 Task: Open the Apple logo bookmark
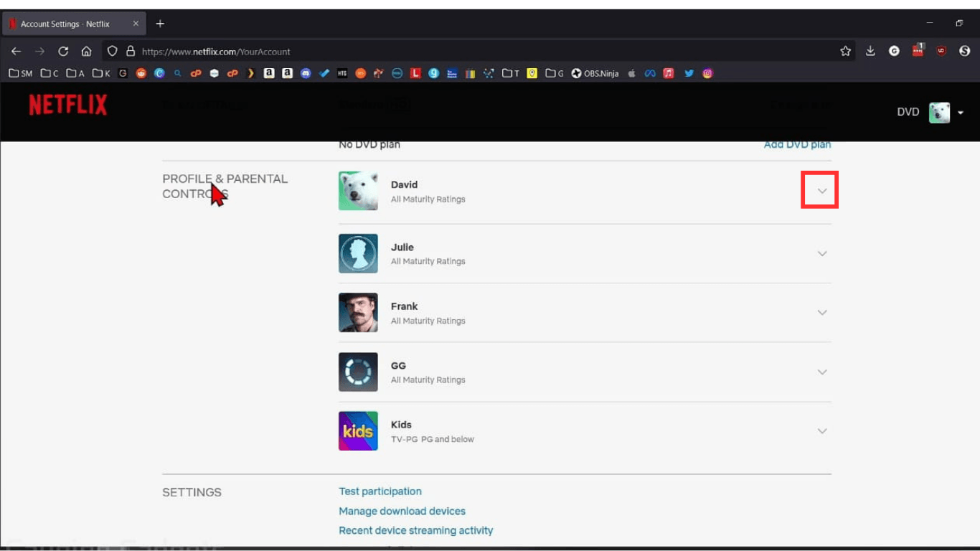coord(631,73)
